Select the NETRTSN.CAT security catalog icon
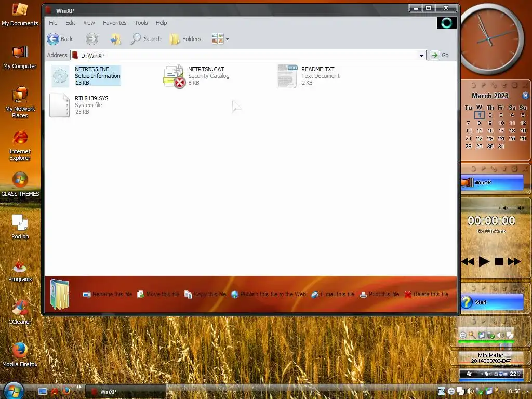Image resolution: width=532 pixels, height=399 pixels. click(x=174, y=76)
